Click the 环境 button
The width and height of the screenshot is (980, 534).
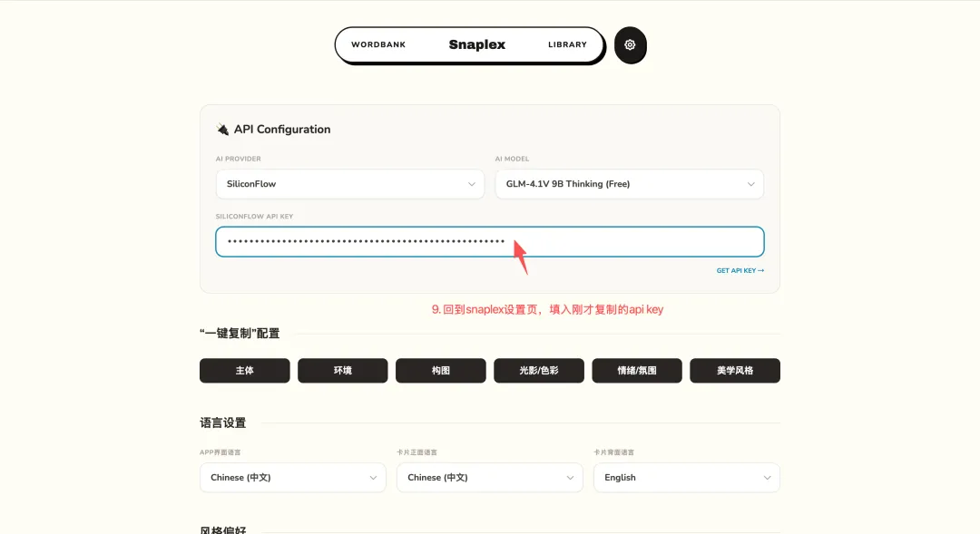[x=342, y=371]
